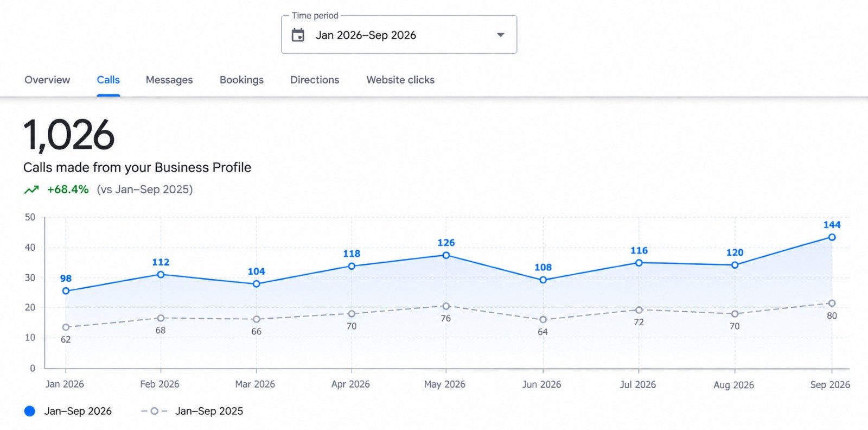Click the Sep 2026 point labeled 144
Screen dimensions: 868x430
click(832, 237)
